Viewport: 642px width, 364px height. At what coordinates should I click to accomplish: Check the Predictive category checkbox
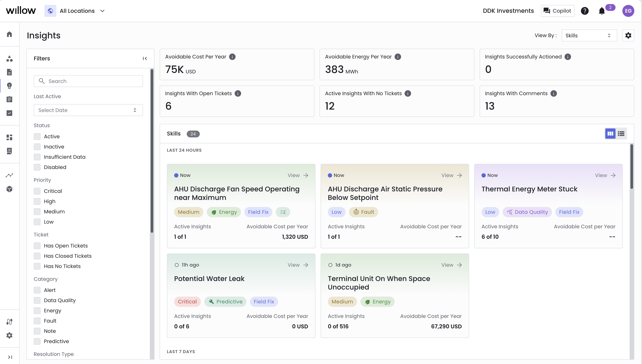pyautogui.click(x=37, y=341)
